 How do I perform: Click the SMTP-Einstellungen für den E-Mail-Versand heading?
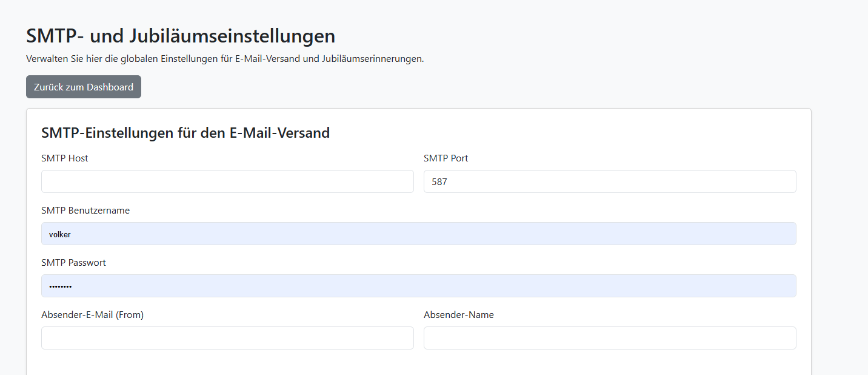[x=185, y=133]
